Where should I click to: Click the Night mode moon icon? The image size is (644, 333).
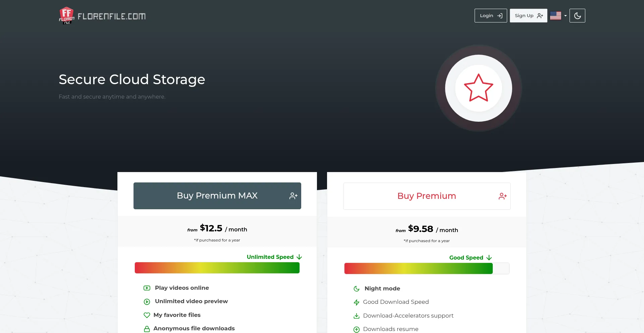[357, 289]
